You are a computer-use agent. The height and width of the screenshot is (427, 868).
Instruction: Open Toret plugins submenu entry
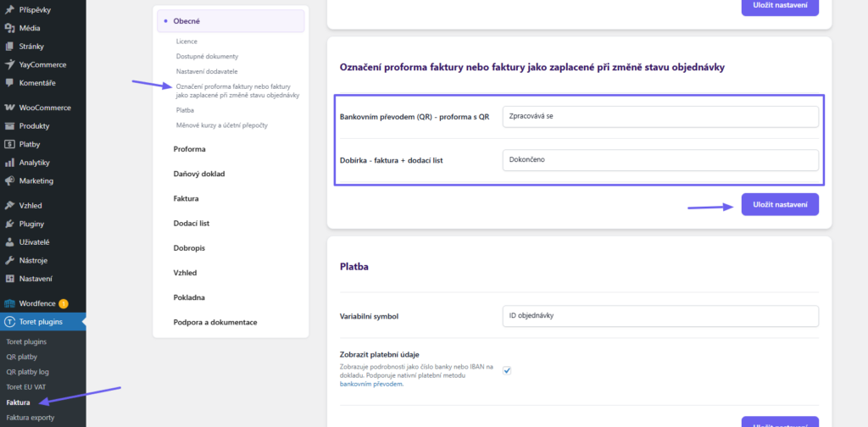point(26,341)
